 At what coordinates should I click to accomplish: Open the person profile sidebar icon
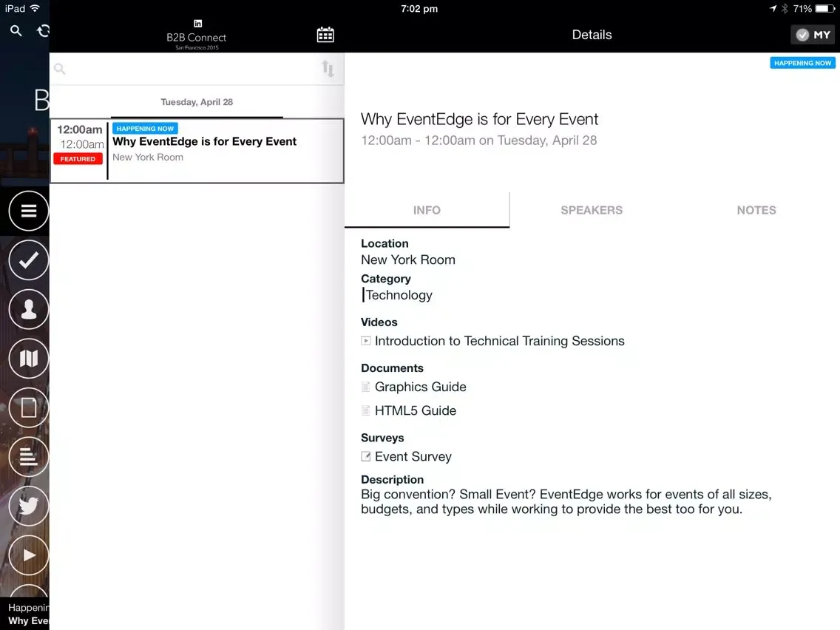tap(29, 309)
